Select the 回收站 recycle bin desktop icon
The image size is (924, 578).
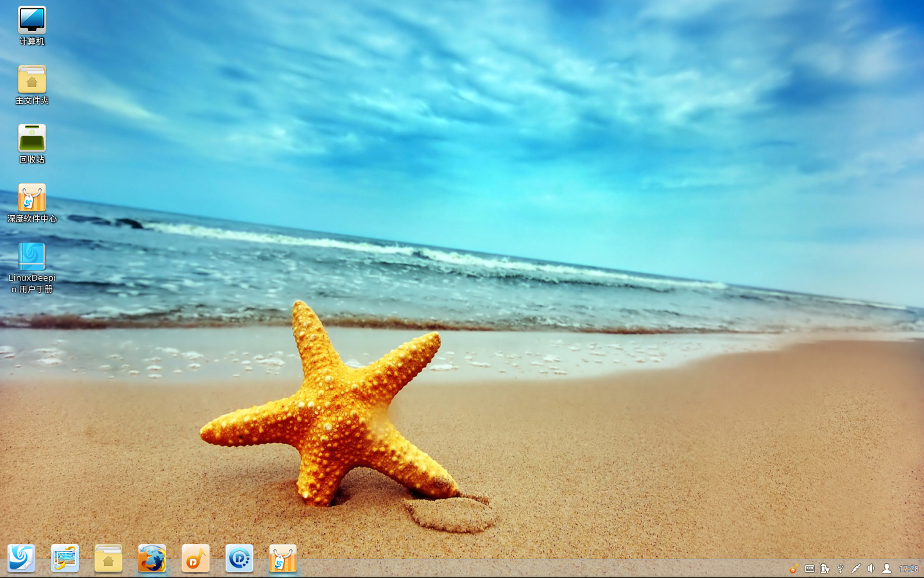[x=32, y=138]
